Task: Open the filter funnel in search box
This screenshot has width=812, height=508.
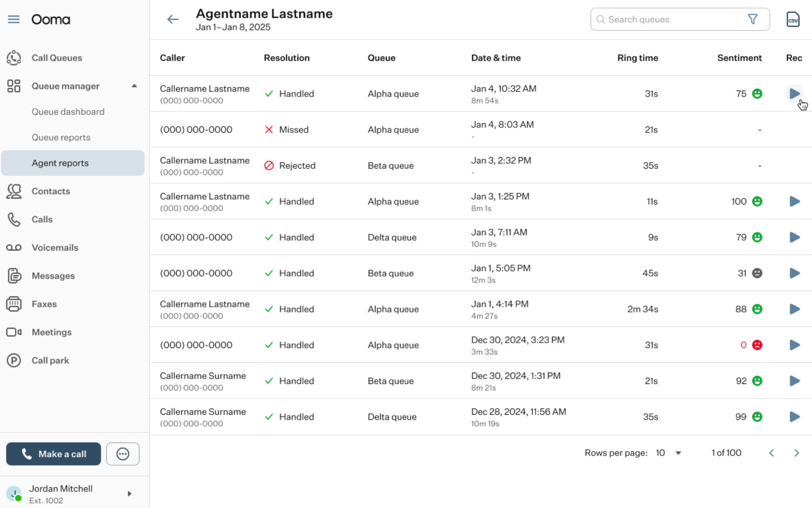Action: coord(753,19)
